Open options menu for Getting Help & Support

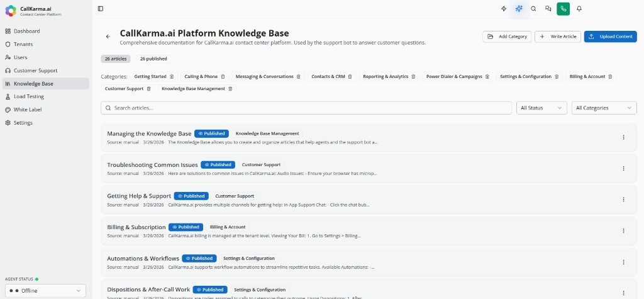tap(623, 200)
